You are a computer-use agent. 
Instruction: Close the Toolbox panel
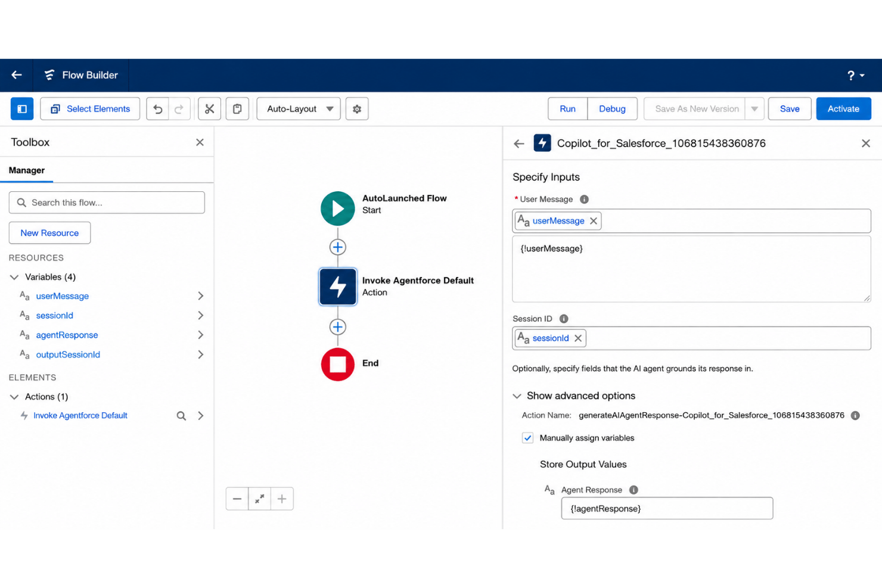point(200,142)
